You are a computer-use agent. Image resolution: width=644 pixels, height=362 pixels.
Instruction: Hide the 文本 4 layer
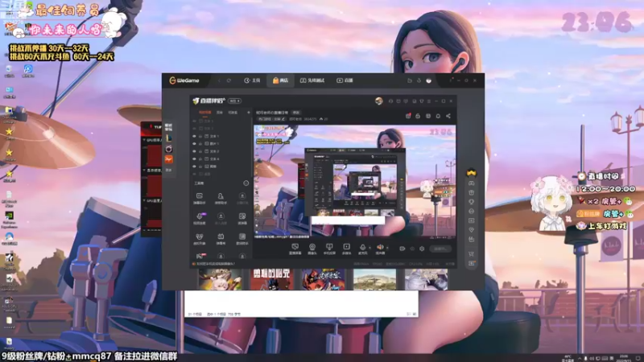[194, 158]
